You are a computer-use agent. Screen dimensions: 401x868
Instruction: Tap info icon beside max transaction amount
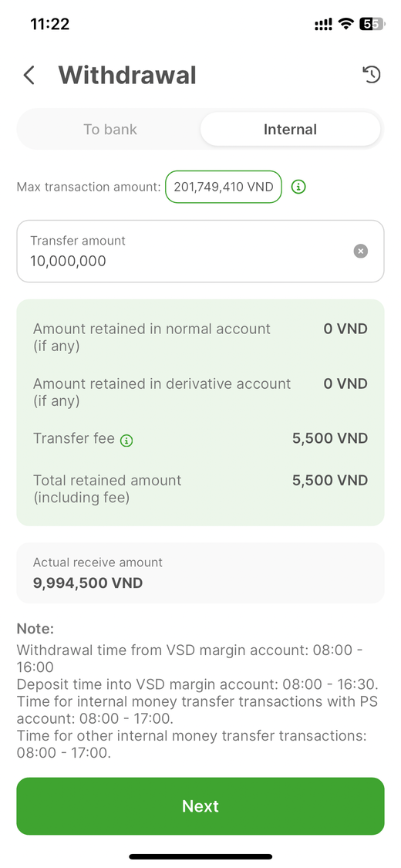(298, 187)
